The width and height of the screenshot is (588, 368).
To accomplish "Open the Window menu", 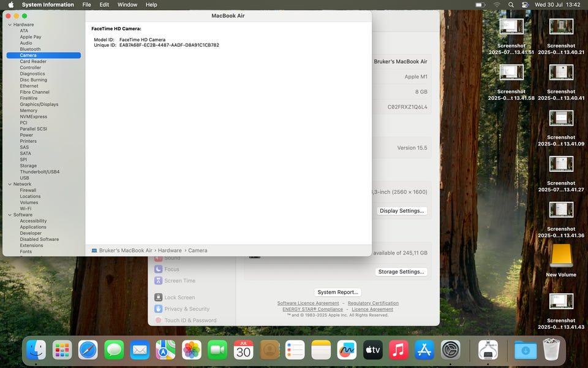I will point(127,5).
